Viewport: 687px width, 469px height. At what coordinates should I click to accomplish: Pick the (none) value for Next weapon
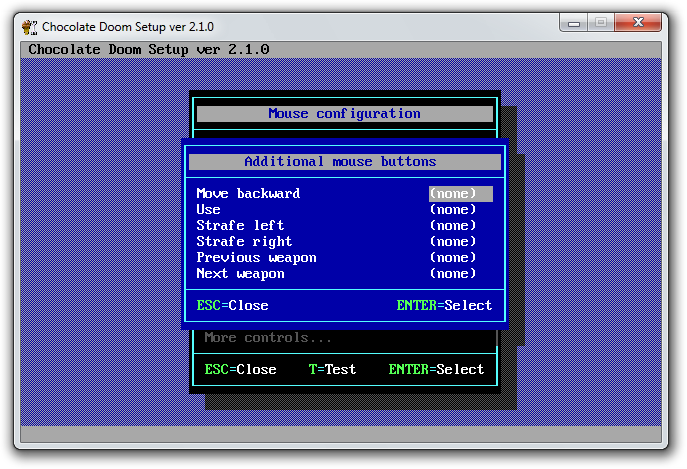(453, 274)
